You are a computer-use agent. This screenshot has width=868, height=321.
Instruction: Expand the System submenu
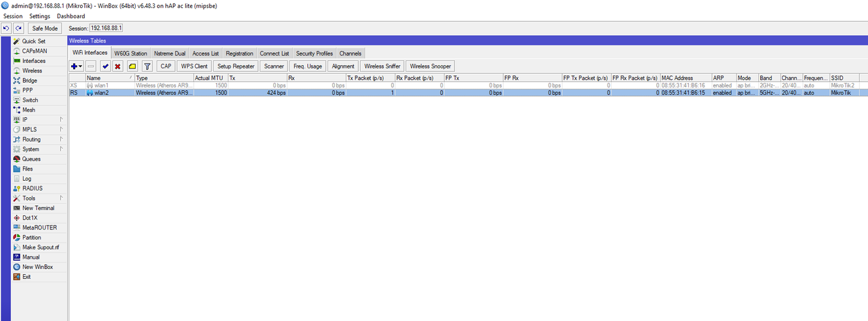(x=39, y=149)
